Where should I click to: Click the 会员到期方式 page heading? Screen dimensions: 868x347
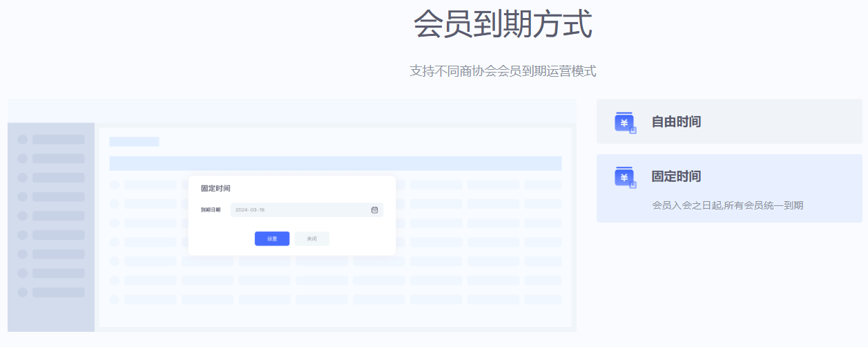pos(502,25)
